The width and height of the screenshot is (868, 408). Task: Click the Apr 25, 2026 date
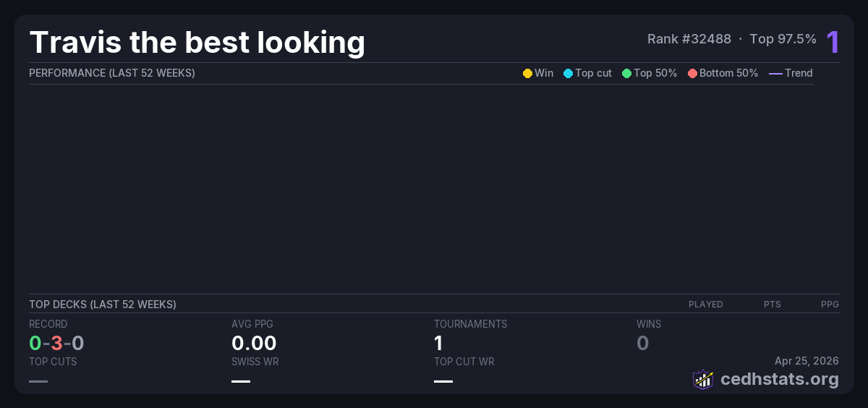coord(807,361)
